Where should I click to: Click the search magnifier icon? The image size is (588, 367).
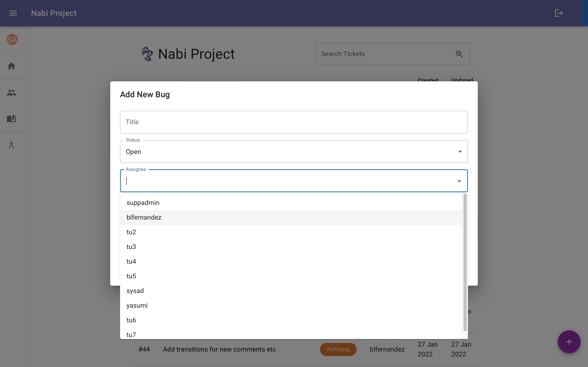coord(459,54)
